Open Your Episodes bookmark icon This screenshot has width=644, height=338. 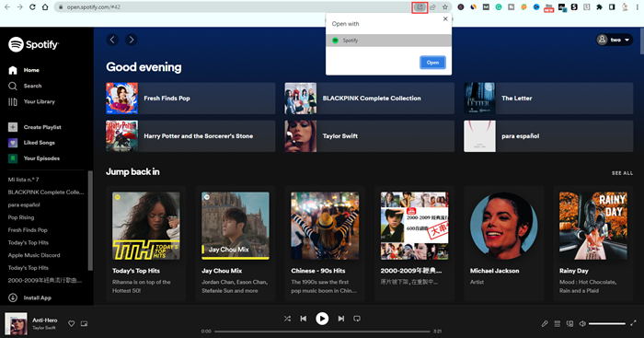pos(13,158)
